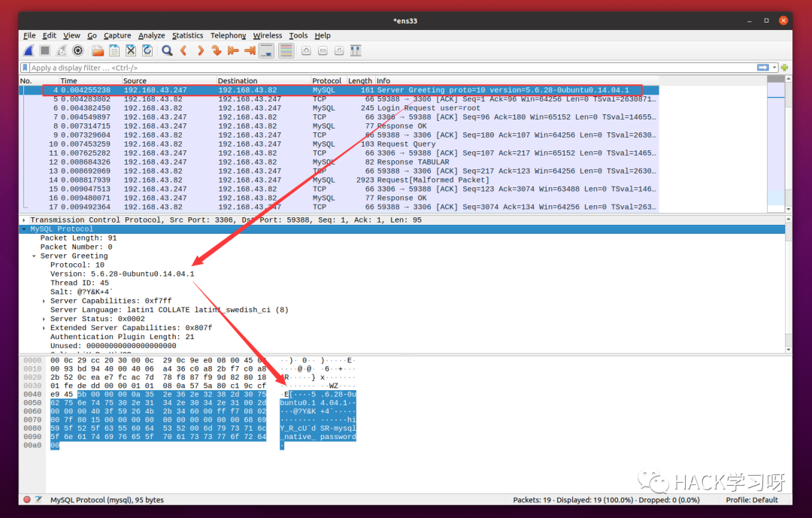Select the Version: 5.6.28-0ubuntu0.14.04.1 field
The image size is (812, 518).
pyautogui.click(x=123, y=274)
